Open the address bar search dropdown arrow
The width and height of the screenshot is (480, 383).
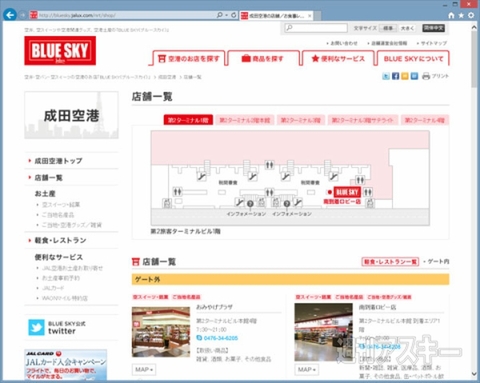226,15
